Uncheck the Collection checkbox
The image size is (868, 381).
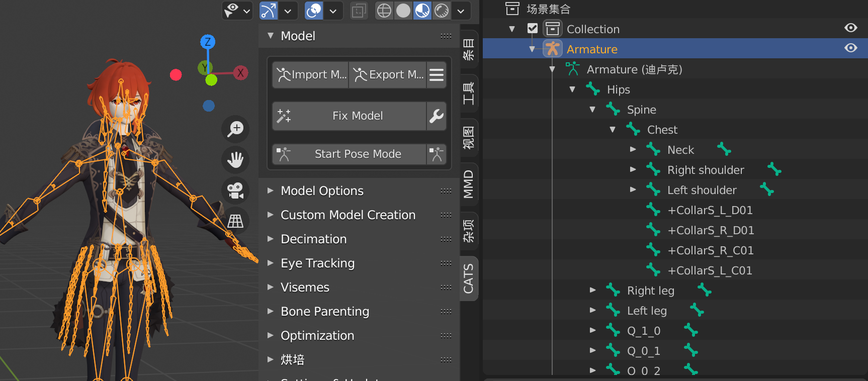[533, 29]
